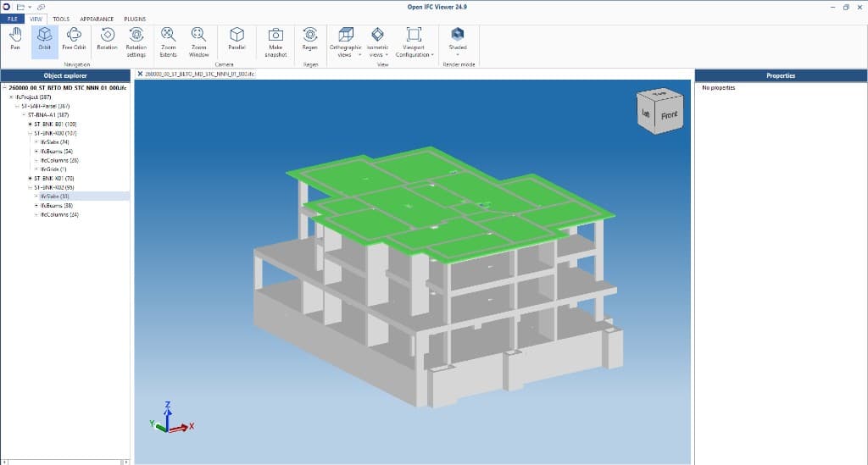Click the open-file folder icon in title bar
Screen dimensions: 868x465
tap(20, 7)
